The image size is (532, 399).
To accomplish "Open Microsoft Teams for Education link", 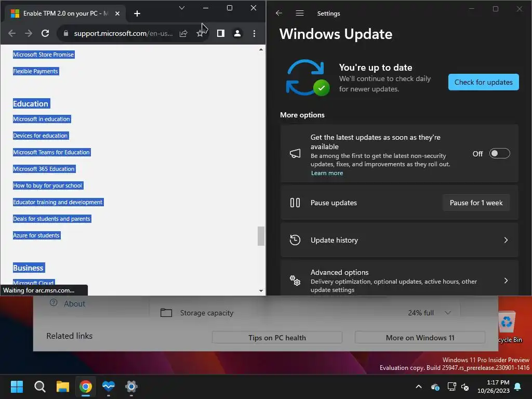I will tap(51, 152).
